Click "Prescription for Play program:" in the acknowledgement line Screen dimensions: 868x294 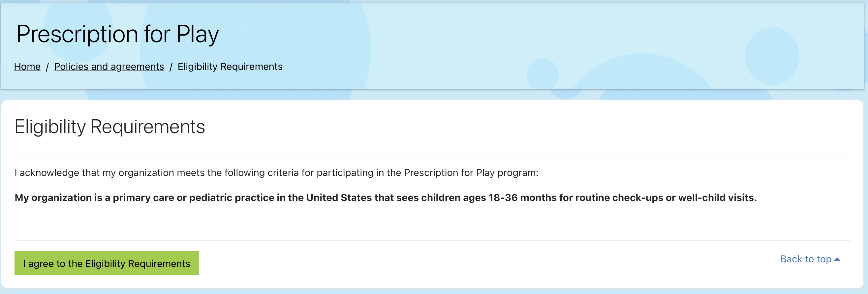(x=471, y=173)
